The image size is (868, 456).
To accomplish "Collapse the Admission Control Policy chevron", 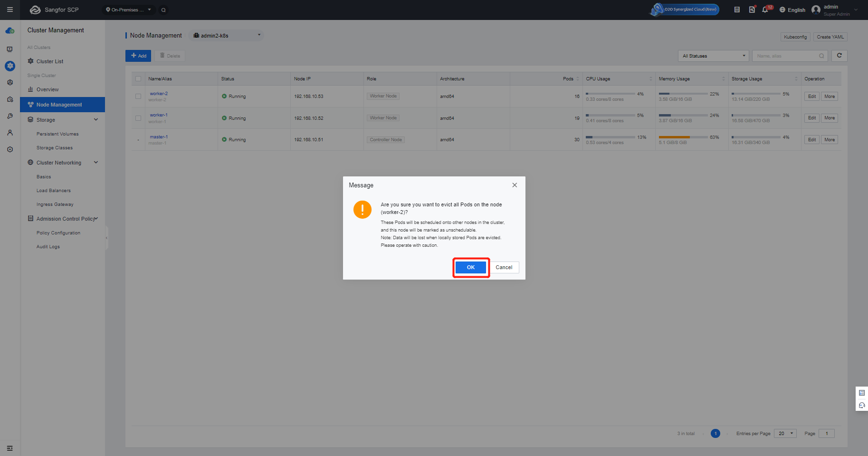I will [96, 219].
